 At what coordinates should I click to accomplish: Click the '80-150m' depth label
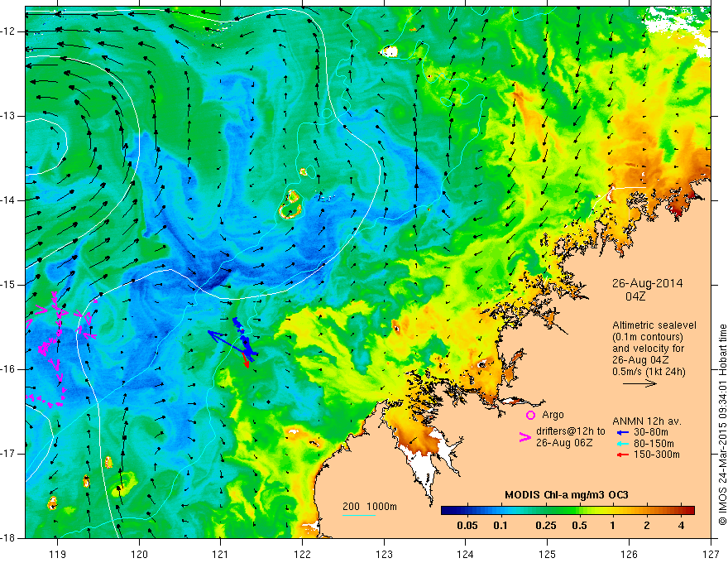coord(654,444)
